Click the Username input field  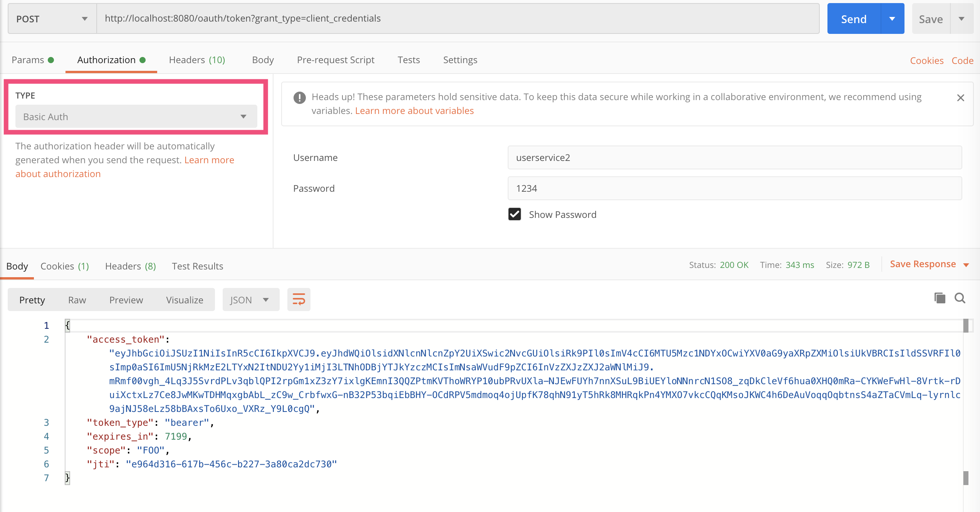point(734,157)
